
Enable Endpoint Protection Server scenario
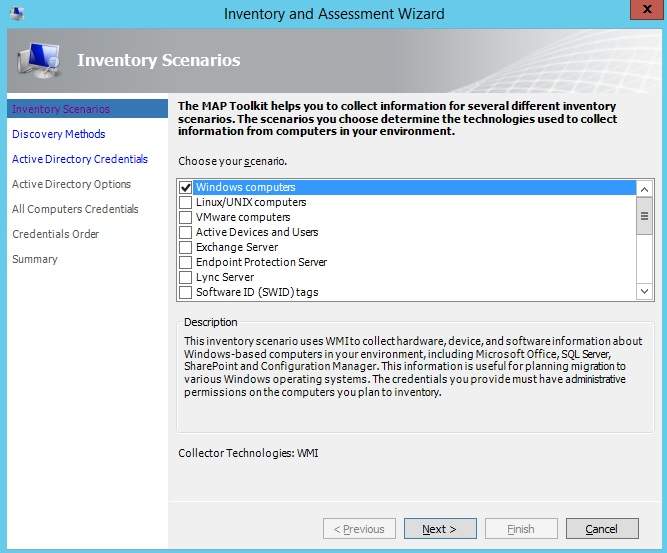coord(185,262)
